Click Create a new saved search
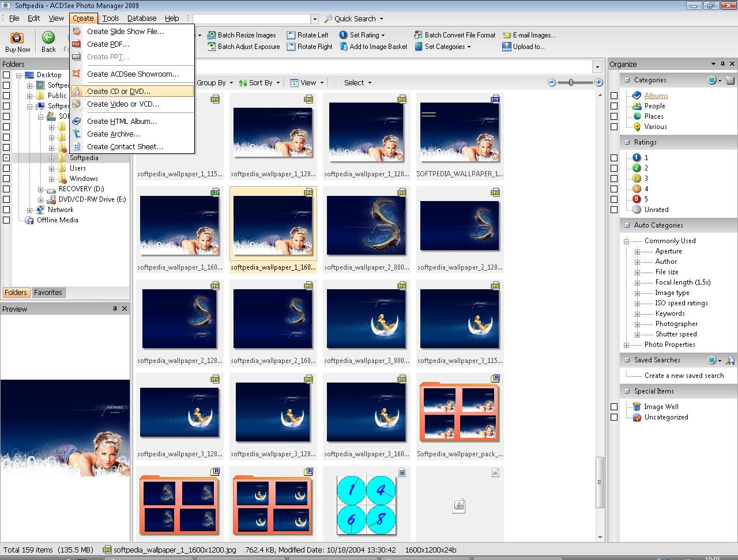Viewport: 738px width, 560px height. coord(684,376)
